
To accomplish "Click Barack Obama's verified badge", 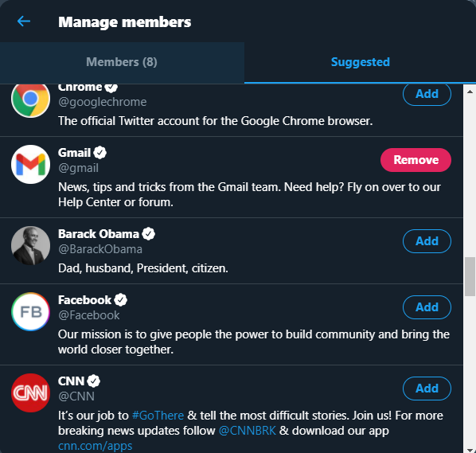I will [148, 234].
